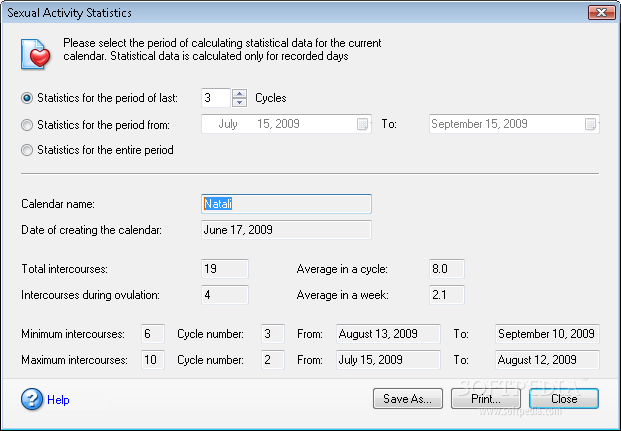621x431 pixels.
Task: Decrease the cycles count with the down arrow
Action: click(x=239, y=103)
